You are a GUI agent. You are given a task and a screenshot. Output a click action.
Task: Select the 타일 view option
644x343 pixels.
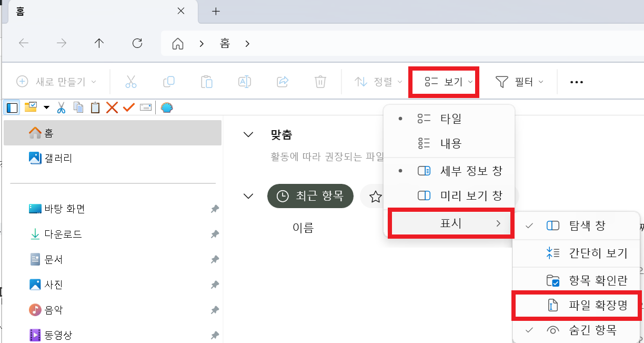click(449, 119)
